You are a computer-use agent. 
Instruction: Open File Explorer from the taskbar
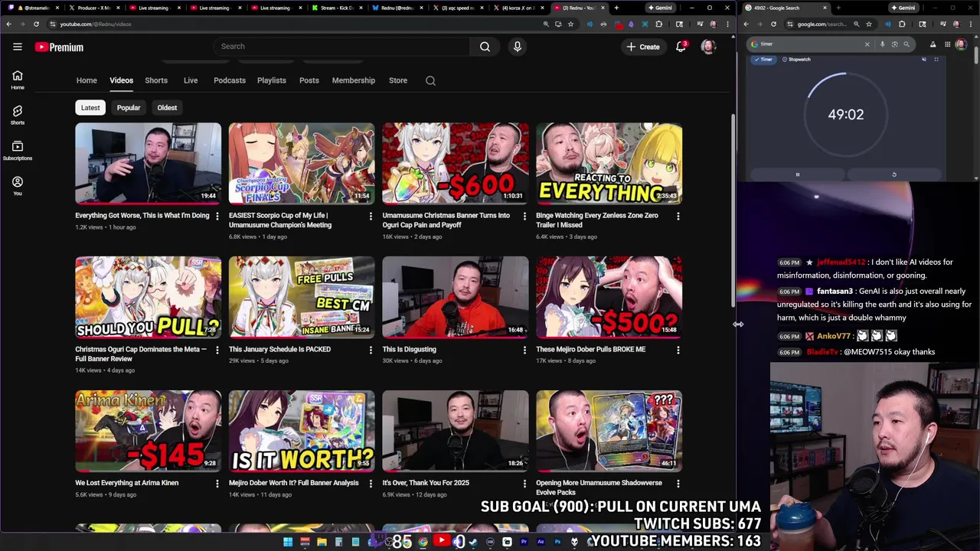pos(322,542)
